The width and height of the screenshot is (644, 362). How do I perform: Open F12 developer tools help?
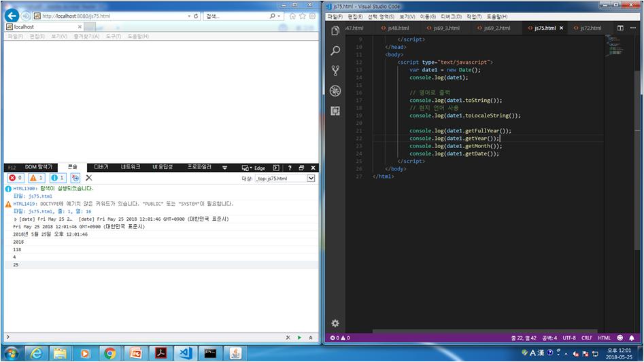click(290, 168)
